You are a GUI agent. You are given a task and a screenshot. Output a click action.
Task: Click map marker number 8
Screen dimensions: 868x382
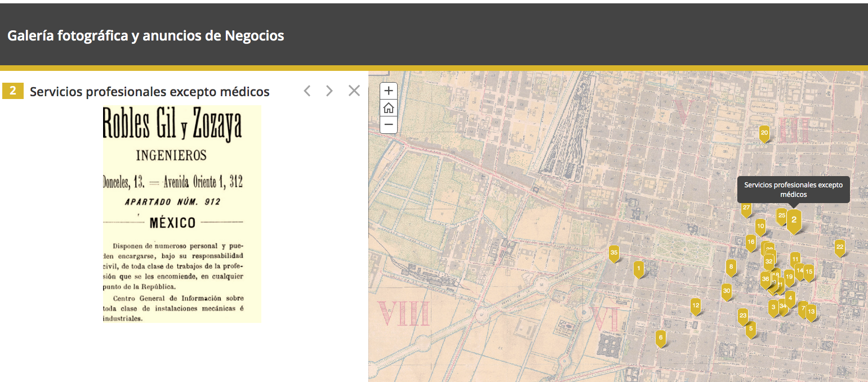pos(731,267)
